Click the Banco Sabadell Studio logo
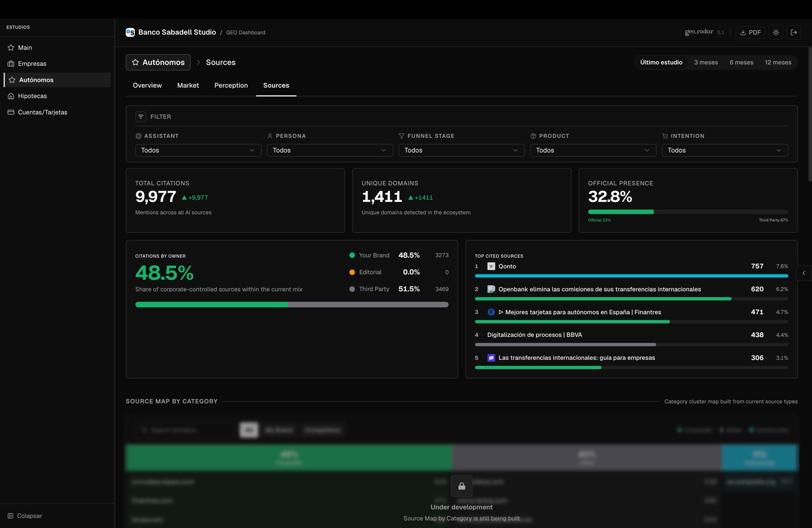Image resolution: width=812 pixels, height=528 pixels. [x=130, y=32]
